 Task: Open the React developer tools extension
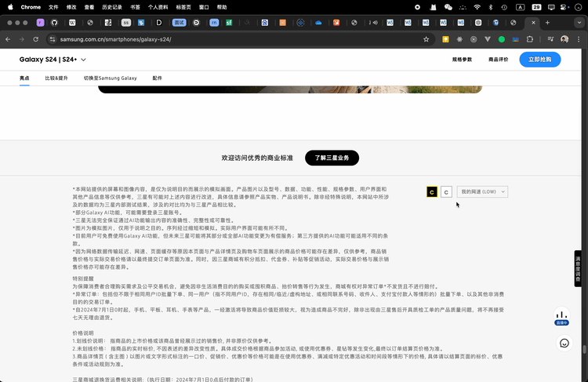click(459, 39)
